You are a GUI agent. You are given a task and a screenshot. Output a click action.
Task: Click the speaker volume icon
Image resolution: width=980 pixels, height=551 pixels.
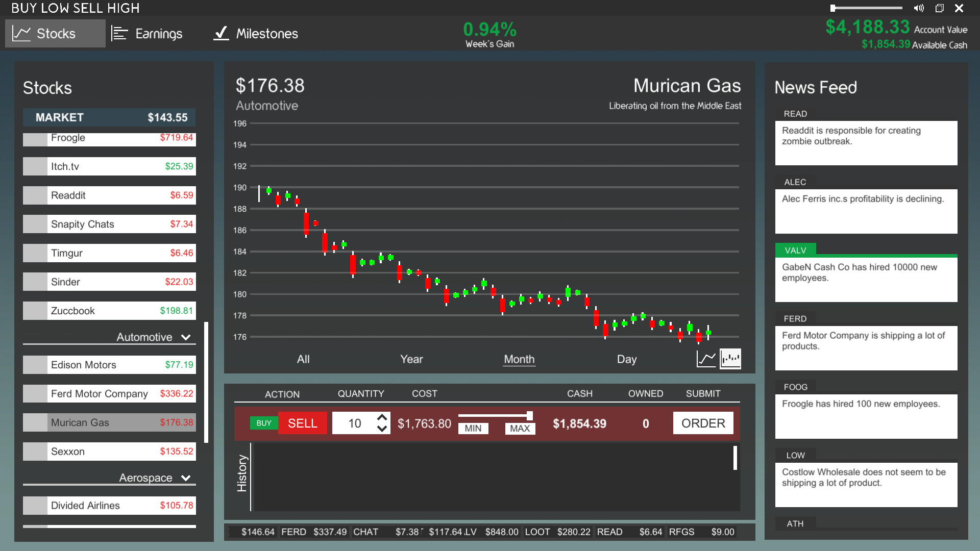coord(919,8)
